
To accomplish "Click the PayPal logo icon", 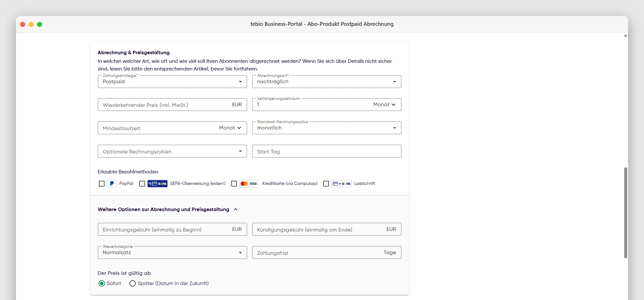I will (112, 184).
